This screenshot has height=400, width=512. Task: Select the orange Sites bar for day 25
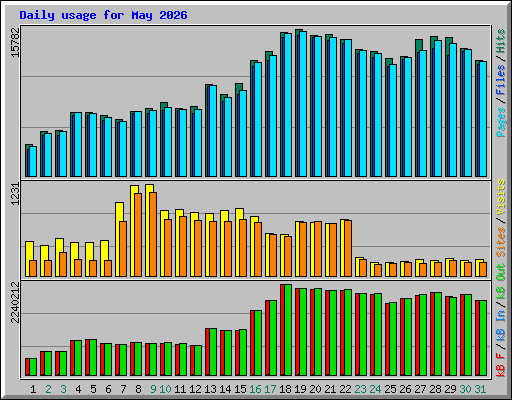pyautogui.click(x=393, y=270)
